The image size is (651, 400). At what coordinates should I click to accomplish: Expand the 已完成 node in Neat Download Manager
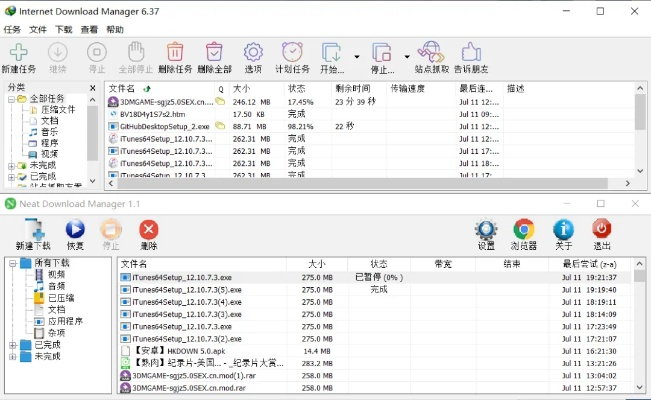[x=12, y=344]
